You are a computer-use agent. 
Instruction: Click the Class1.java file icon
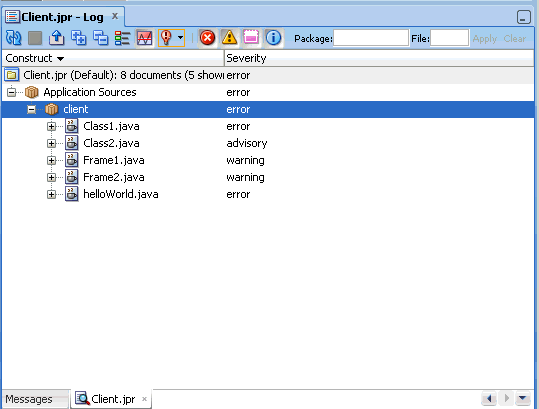[72, 126]
